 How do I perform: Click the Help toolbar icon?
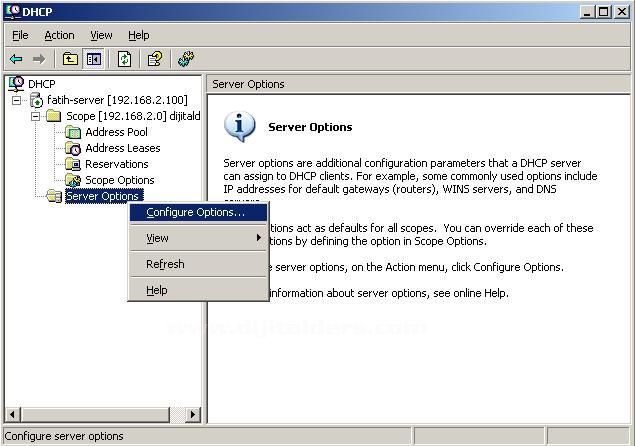tap(155, 59)
